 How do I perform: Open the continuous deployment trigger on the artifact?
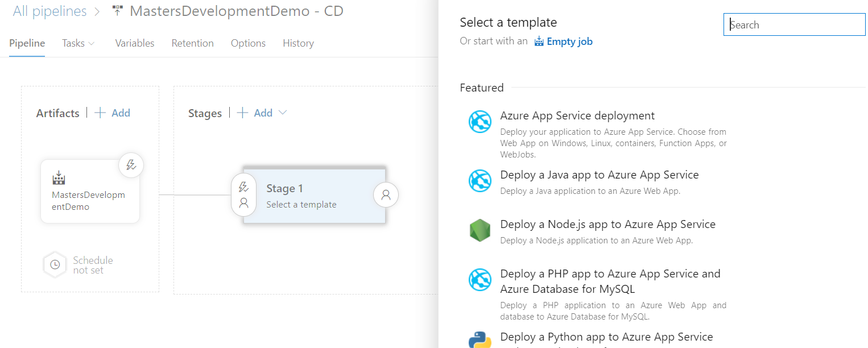point(131,165)
